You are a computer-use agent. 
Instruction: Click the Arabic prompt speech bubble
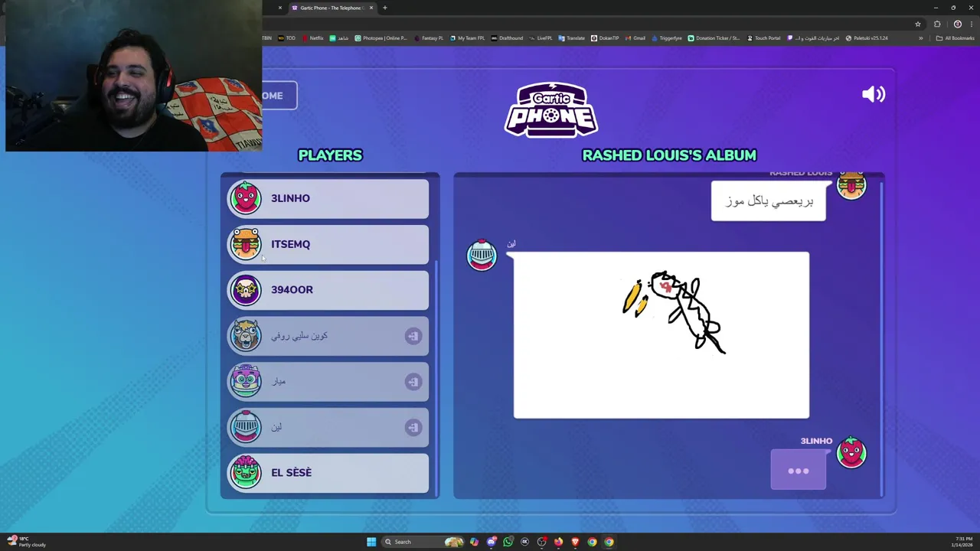coord(769,201)
